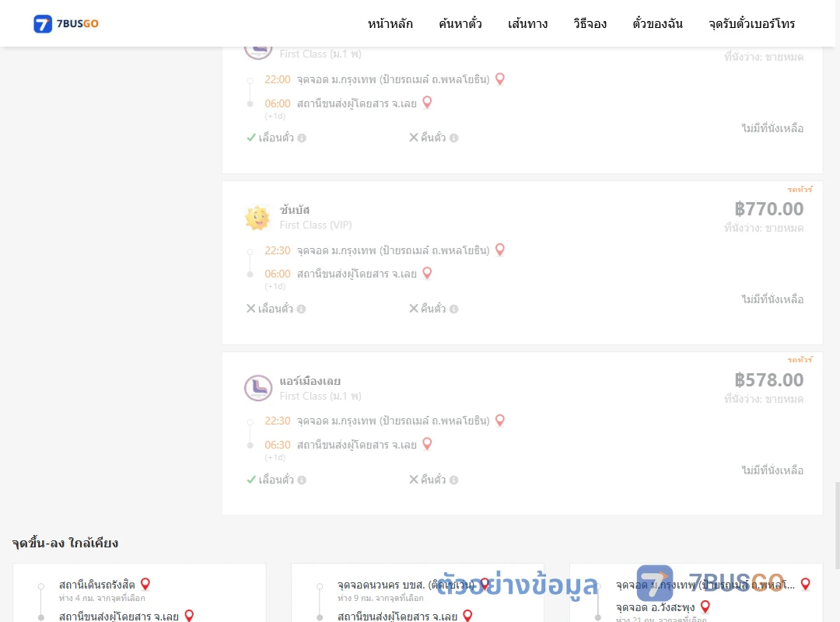Click info icon next to เลื่อนตั๋ว on ซันบัส card
840x622 pixels.
[302, 309]
